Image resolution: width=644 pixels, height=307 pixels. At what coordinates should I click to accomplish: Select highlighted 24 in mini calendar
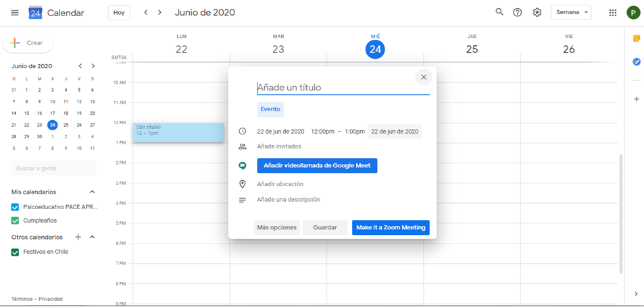point(52,125)
